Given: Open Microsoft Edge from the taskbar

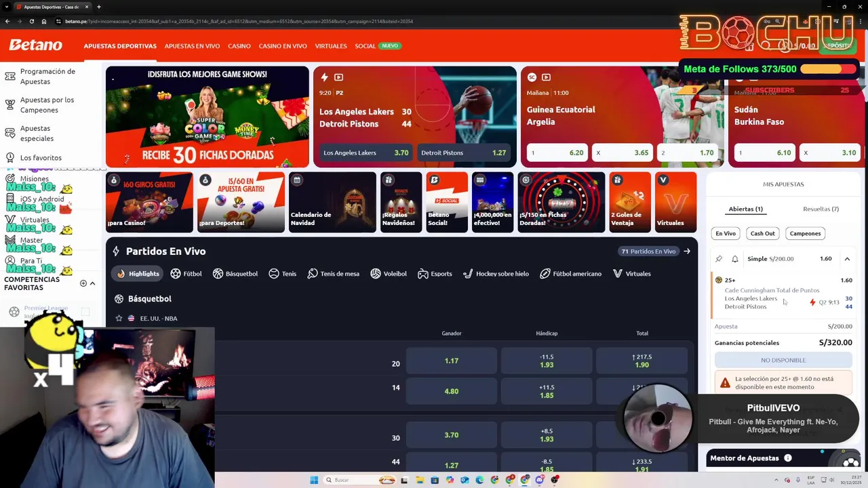Looking at the screenshot, I should click(479, 480).
